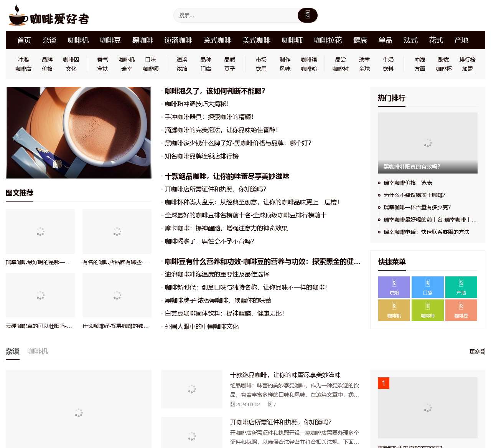Click the 更多+ link

(x=476, y=350)
